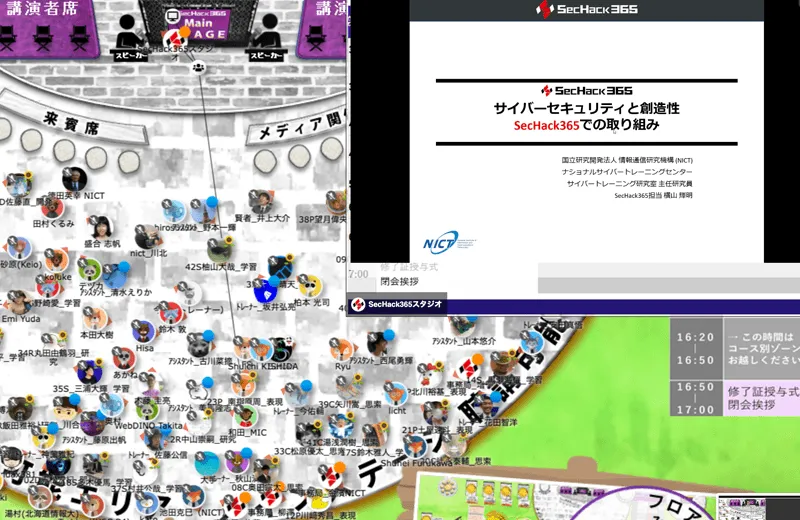Open the Shuhei Furukawa fox avatar

[x=416, y=448]
